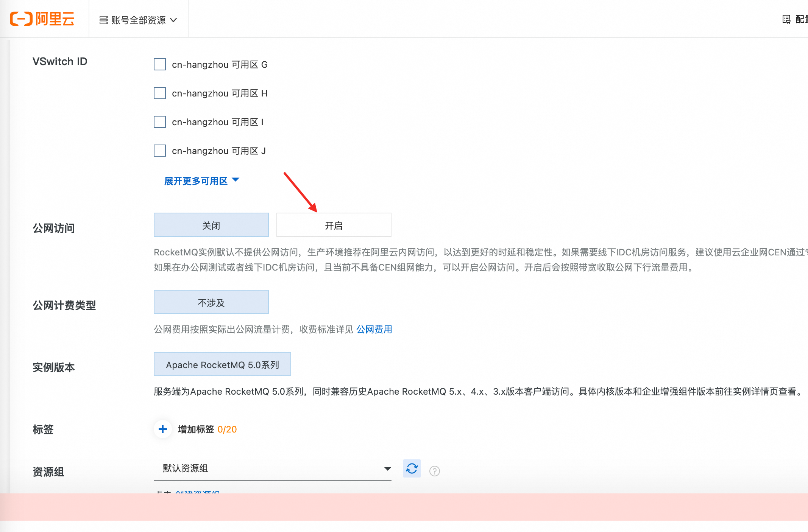Image resolution: width=808 pixels, height=532 pixels.
Task: Refresh the resource group list
Action: pyautogui.click(x=412, y=468)
